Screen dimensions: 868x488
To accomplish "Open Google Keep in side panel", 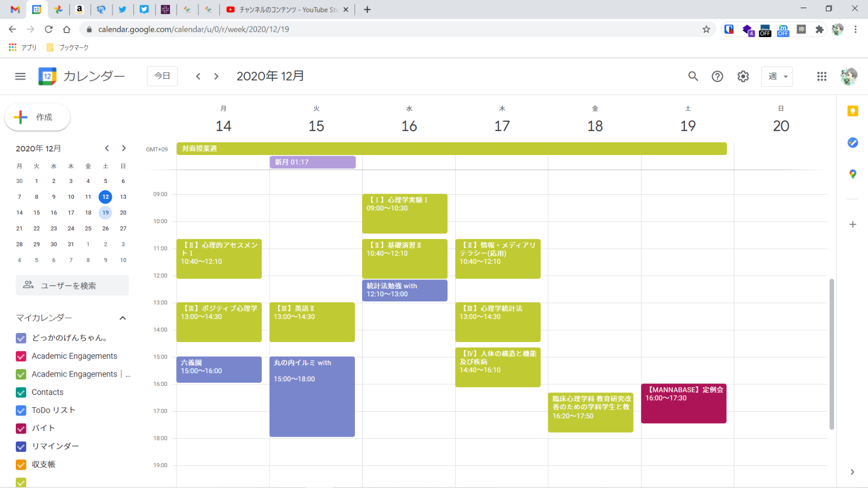I will 853,111.
